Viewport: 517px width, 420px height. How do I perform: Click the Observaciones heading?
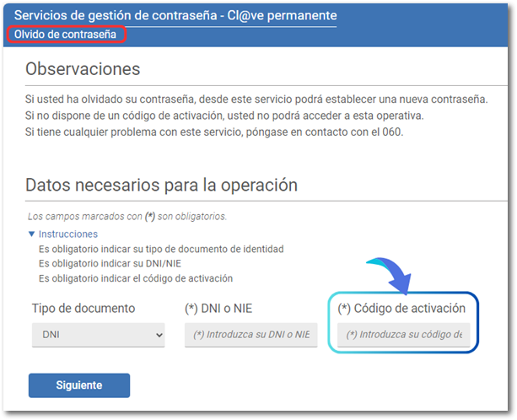pos(83,69)
